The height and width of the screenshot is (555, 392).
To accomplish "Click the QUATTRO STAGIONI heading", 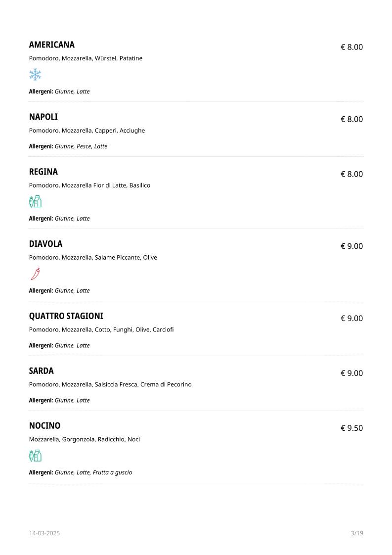I will click(x=66, y=317).
